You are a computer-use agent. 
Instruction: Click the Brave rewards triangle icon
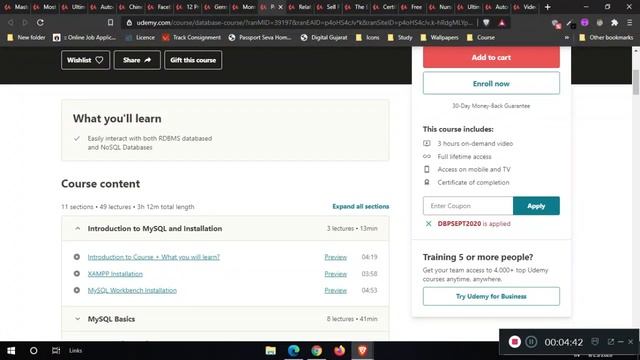502,23
